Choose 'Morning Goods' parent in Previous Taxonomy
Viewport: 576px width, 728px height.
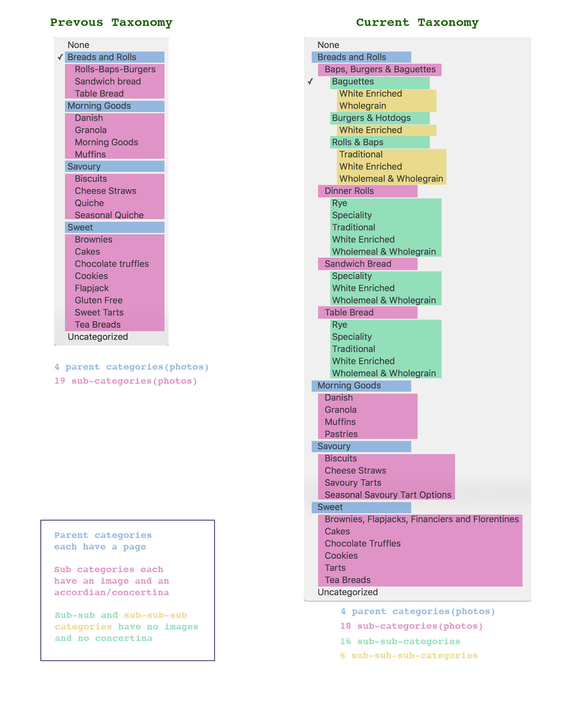[x=115, y=106]
